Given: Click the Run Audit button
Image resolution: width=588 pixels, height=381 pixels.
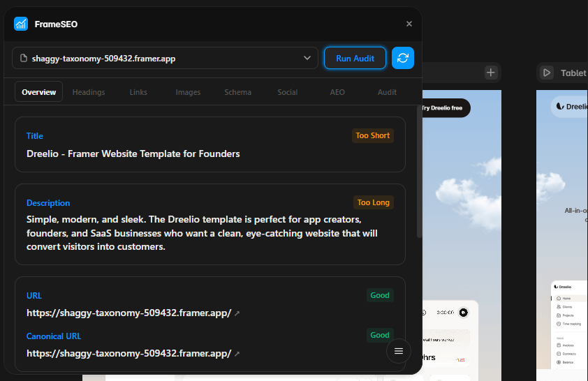Looking at the screenshot, I should 355,58.
